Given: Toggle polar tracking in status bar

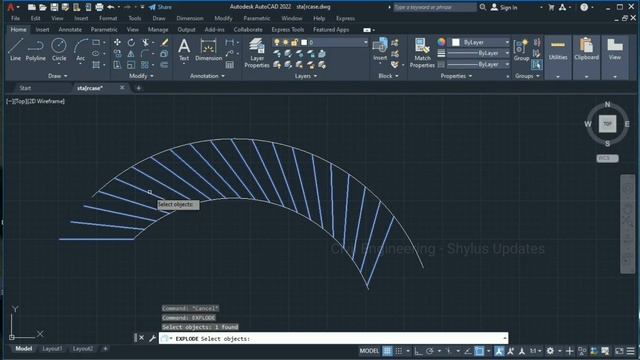Looking at the screenshot, I should (x=430, y=351).
